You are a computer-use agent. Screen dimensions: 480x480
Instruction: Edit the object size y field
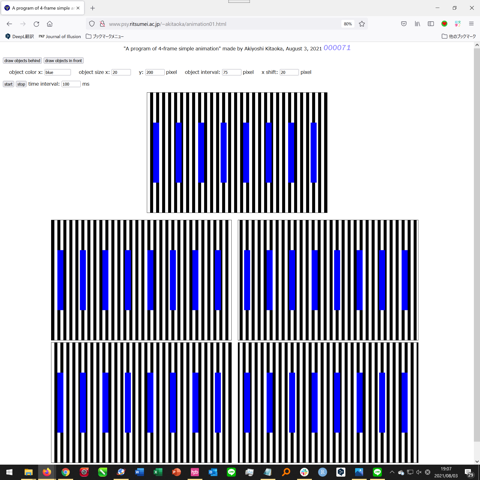155,72
